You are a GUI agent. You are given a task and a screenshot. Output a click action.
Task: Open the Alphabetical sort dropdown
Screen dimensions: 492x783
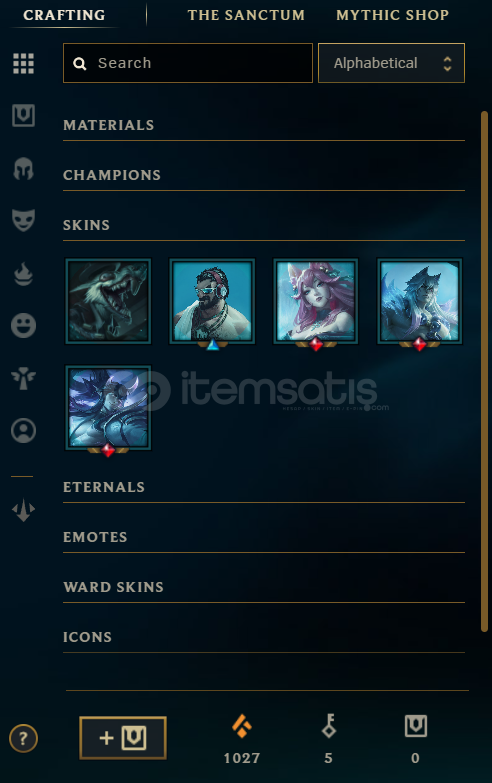click(391, 63)
